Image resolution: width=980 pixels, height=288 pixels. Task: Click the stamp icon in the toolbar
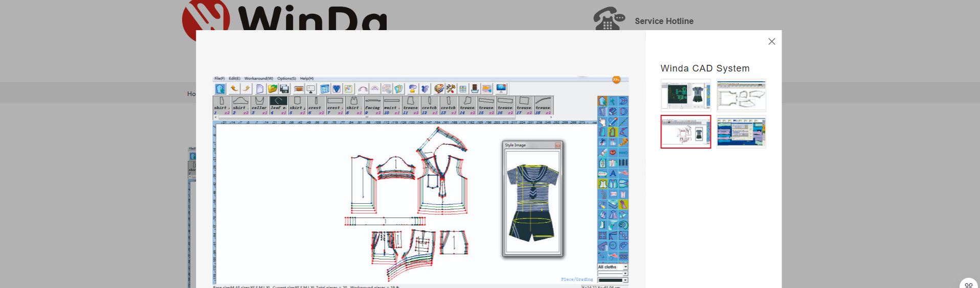tap(475, 89)
